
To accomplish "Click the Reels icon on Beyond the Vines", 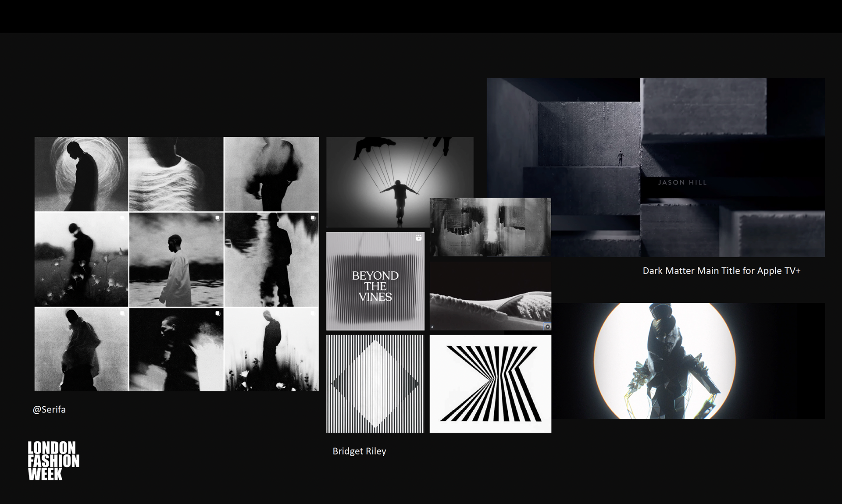I will (419, 238).
